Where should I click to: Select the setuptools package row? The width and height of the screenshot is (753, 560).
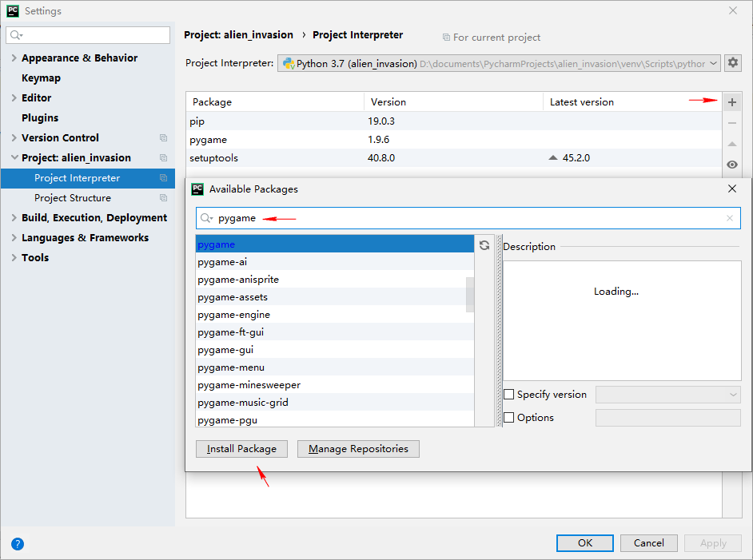point(454,158)
